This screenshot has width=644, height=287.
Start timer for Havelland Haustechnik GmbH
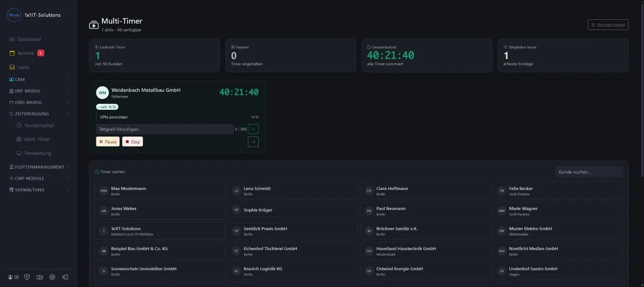425,251
